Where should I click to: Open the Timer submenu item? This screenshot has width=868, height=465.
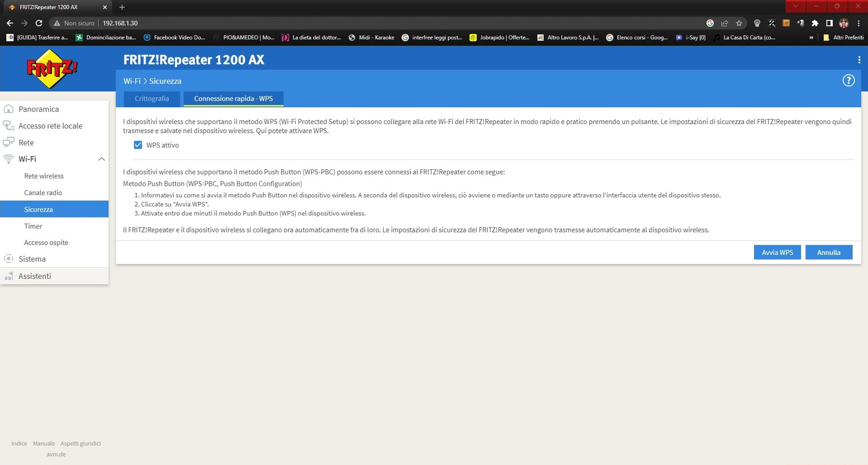pos(33,226)
